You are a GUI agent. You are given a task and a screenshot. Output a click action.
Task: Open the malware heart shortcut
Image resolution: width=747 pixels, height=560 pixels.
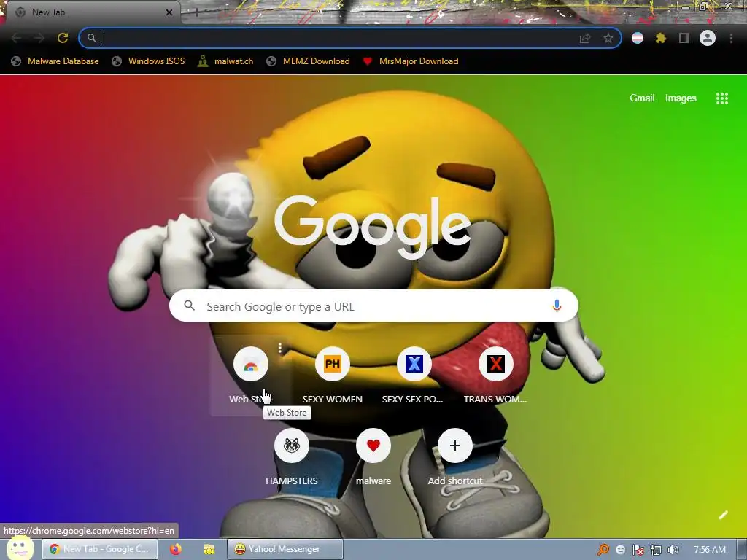[373, 457]
